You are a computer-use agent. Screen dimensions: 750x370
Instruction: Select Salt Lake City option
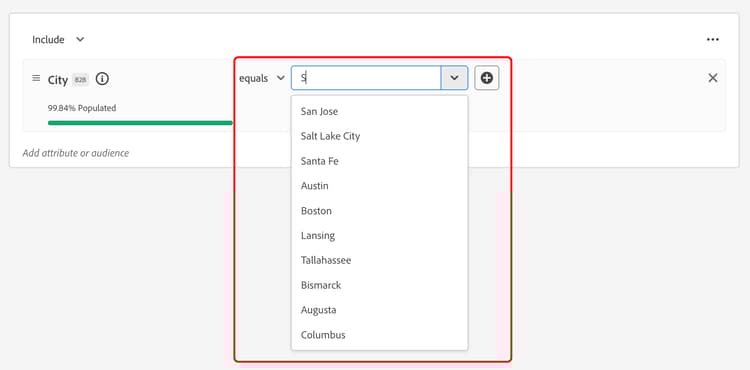point(379,136)
